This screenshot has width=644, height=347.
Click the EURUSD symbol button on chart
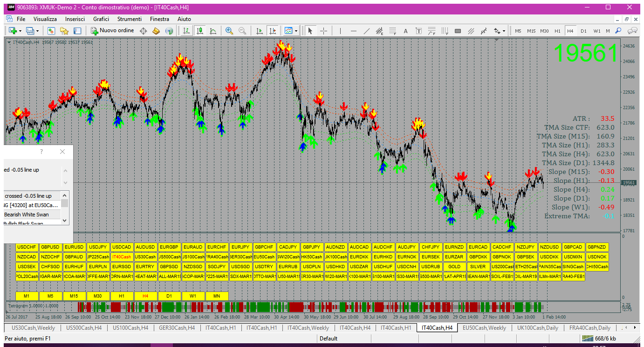tap(75, 247)
